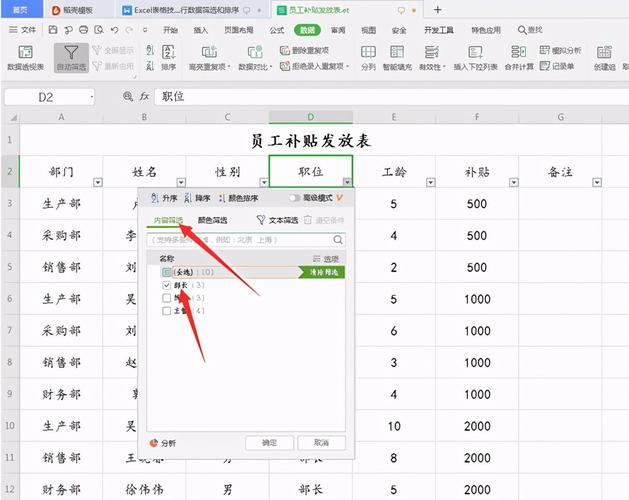Open filter dropdown for 备注 column
This screenshot has height=500, width=629.
coord(597,183)
